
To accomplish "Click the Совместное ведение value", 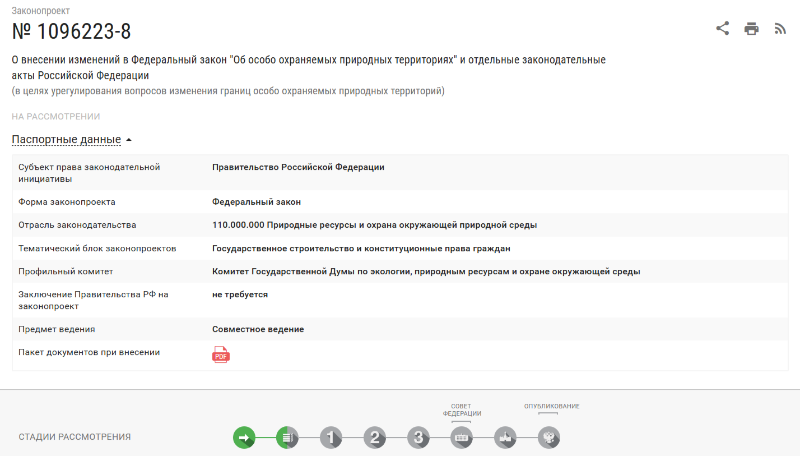I will click(258, 329).
